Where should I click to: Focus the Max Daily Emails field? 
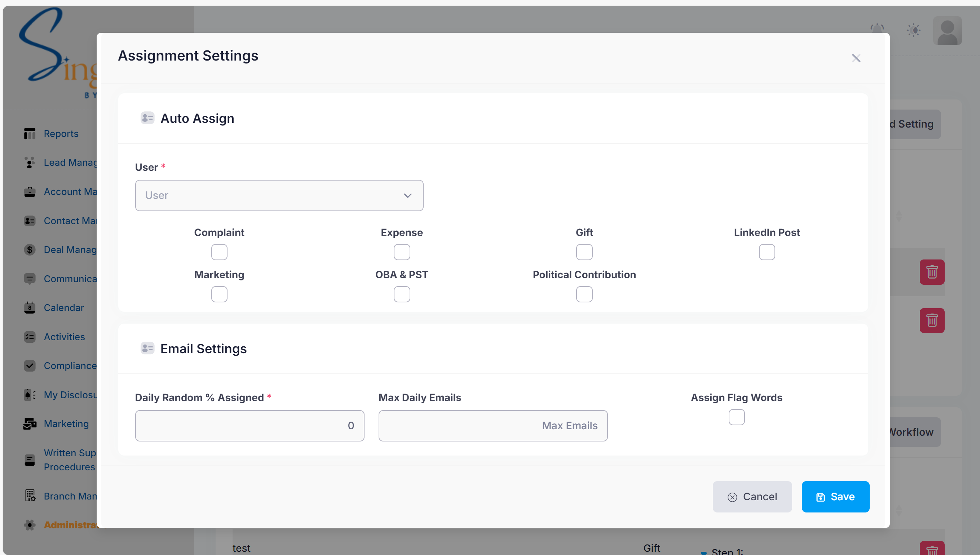493,426
